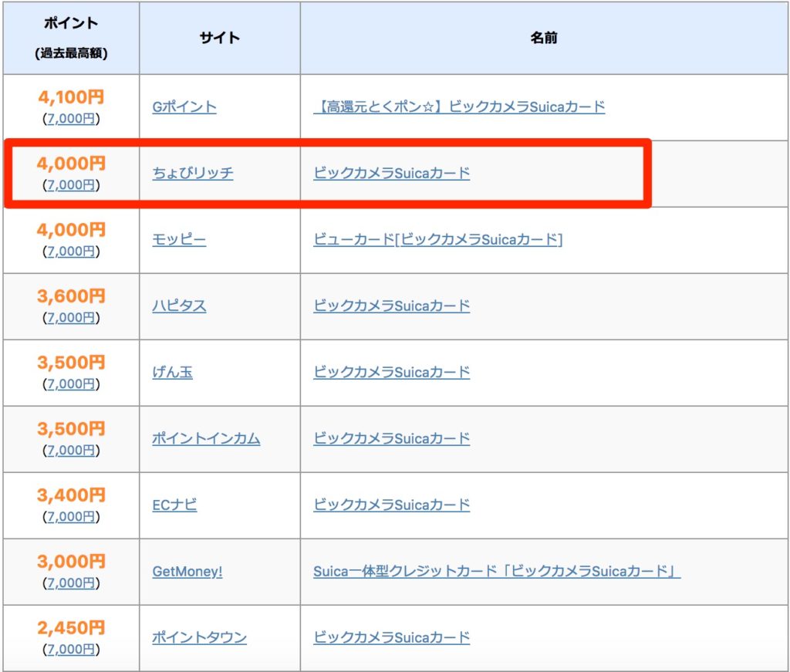The width and height of the screenshot is (790, 672).
Task: Open the げん玉 site link
Action: click(172, 373)
